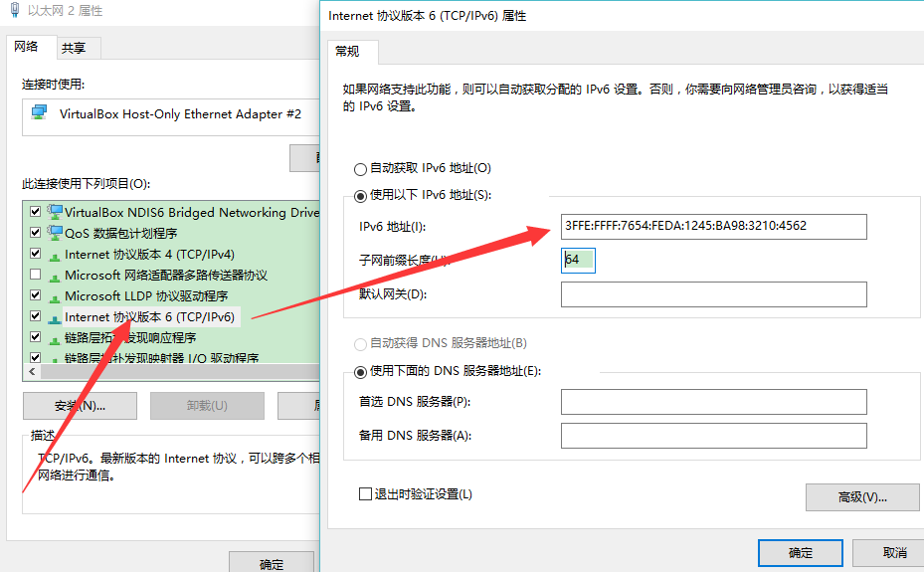Select Internet 协议版本 4 (TCP/IPv4) row

point(149,255)
